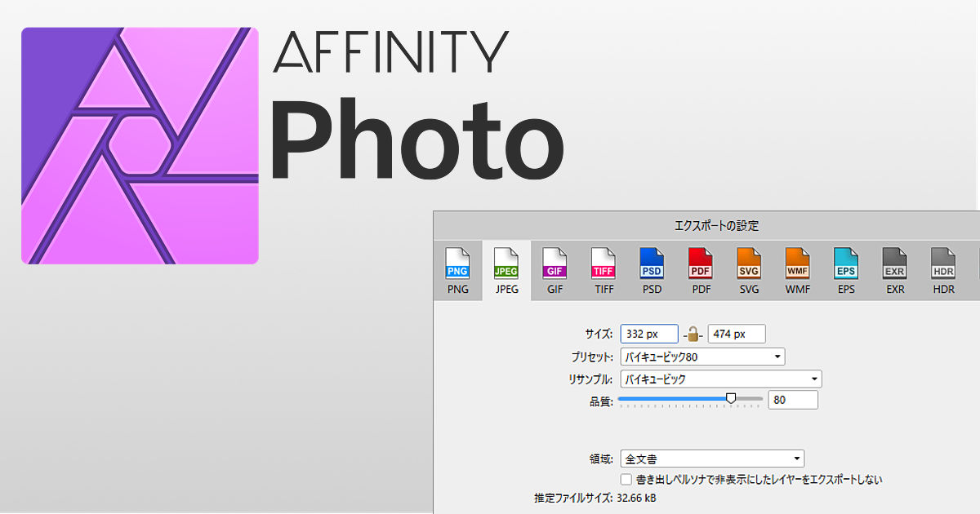
Task: Click the quality value field showing 80
Action: 792,400
